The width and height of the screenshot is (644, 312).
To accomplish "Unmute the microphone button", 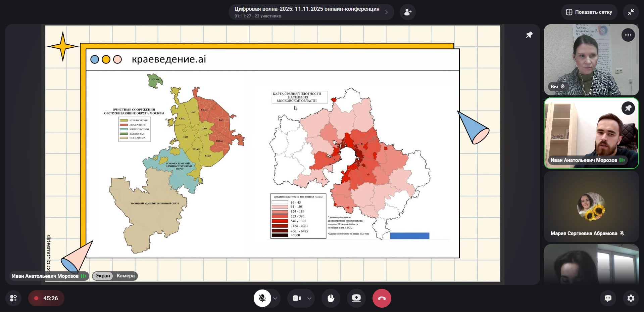I will (262, 298).
